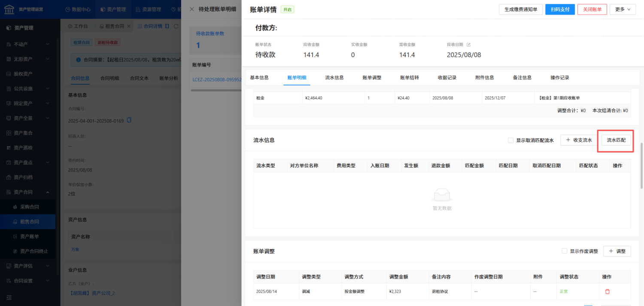The height and width of the screenshot is (306, 644).
Task: Click the 采购合同 submenu icon
Action: pyautogui.click(x=15, y=207)
